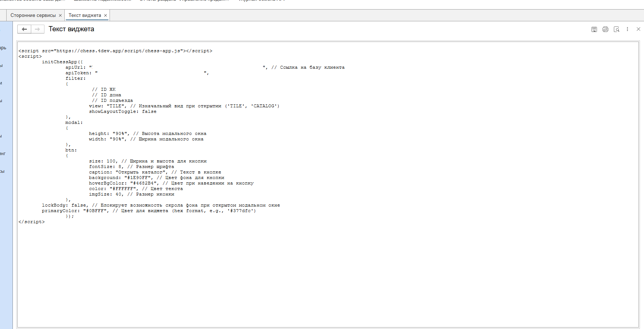Place cursor at the closing </script> tag
Screen dimensions: 644x329
tap(32, 222)
